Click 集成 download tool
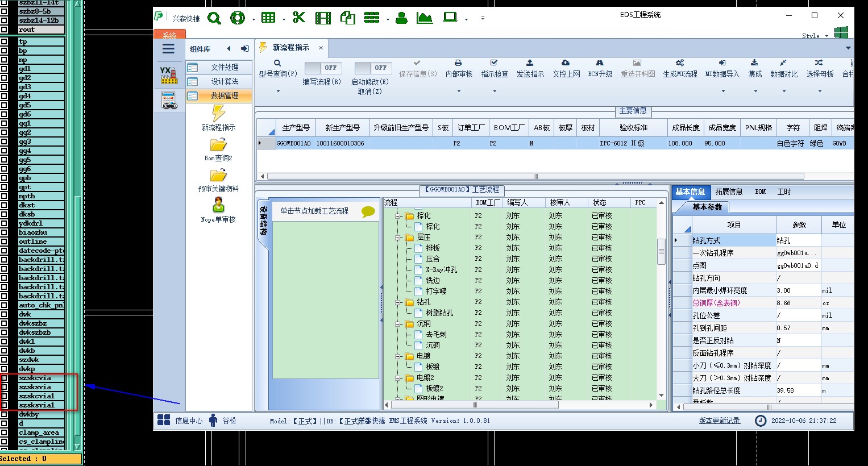Image resolution: width=868 pixels, height=466 pixels. 755,69
